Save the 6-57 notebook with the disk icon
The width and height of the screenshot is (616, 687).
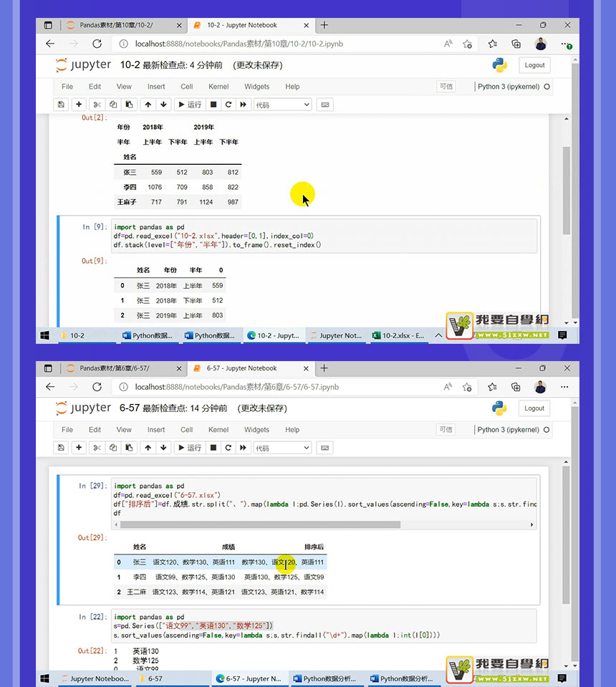point(61,448)
